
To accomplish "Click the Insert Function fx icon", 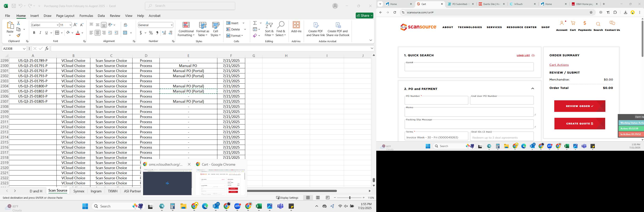I will [x=47, y=48].
